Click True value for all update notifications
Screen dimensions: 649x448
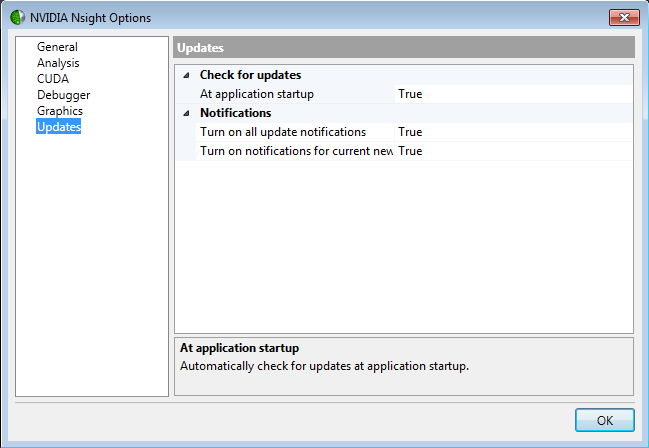[x=410, y=132]
